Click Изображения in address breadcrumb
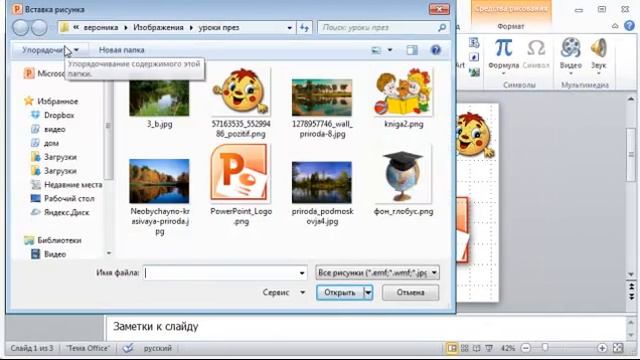 click(x=158, y=28)
